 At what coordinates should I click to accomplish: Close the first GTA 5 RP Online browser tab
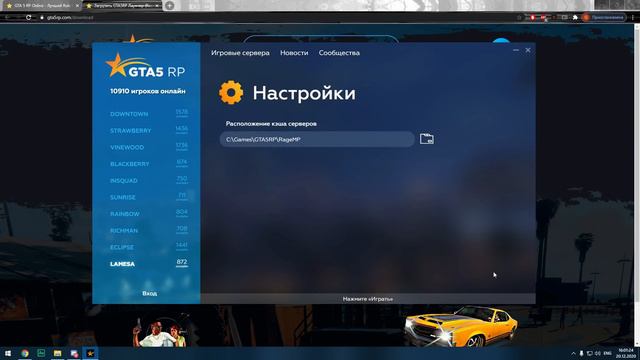[77, 6]
